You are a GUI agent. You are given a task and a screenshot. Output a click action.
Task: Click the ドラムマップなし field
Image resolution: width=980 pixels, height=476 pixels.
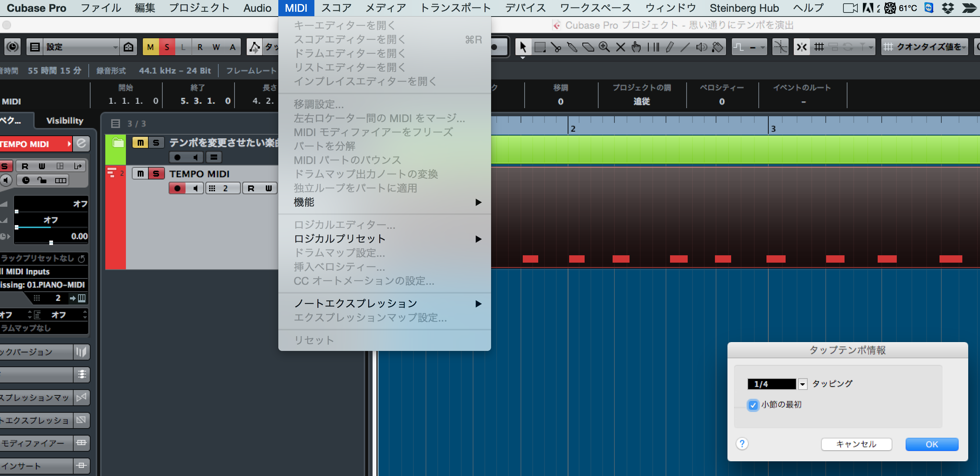point(44,328)
